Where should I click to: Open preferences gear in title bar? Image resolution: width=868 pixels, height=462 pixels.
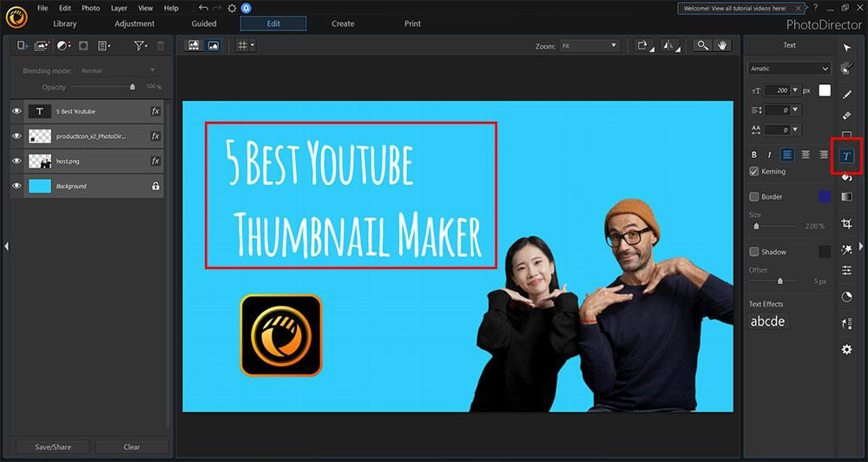pos(232,9)
